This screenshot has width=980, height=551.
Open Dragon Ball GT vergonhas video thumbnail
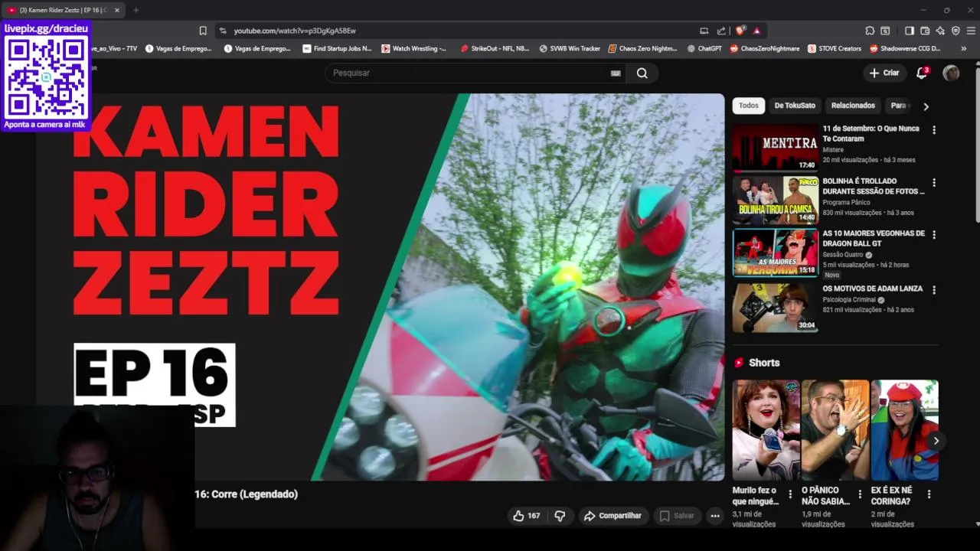coord(775,253)
